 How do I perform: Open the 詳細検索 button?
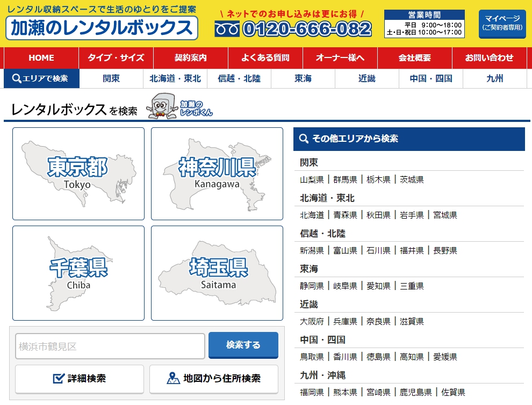tap(80, 379)
